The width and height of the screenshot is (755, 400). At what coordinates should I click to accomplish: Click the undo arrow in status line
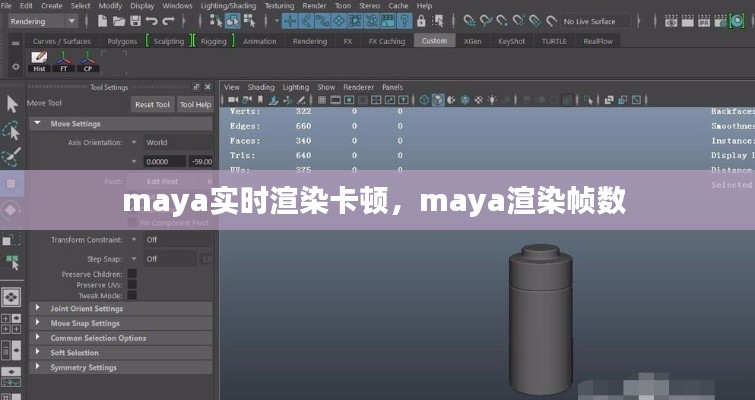[151, 21]
